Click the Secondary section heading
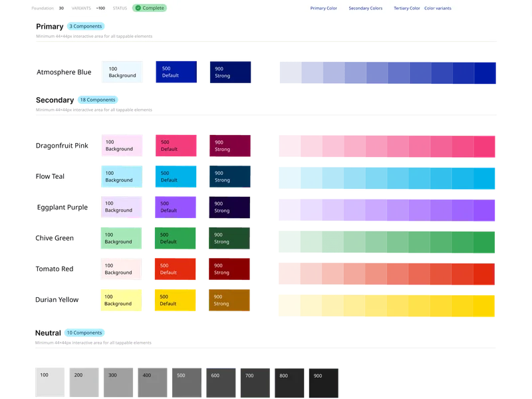The height and width of the screenshot is (399, 532). [55, 100]
